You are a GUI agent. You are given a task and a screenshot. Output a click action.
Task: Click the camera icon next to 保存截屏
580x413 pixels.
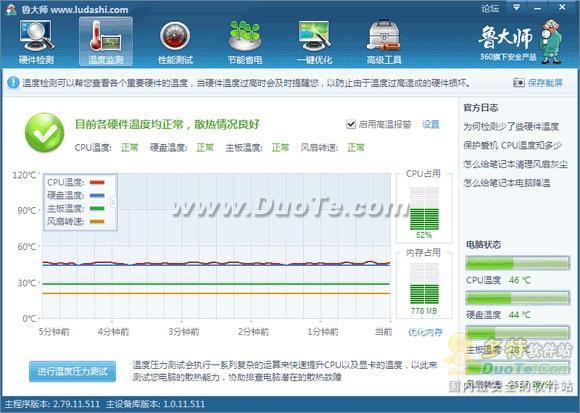(519, 82)
